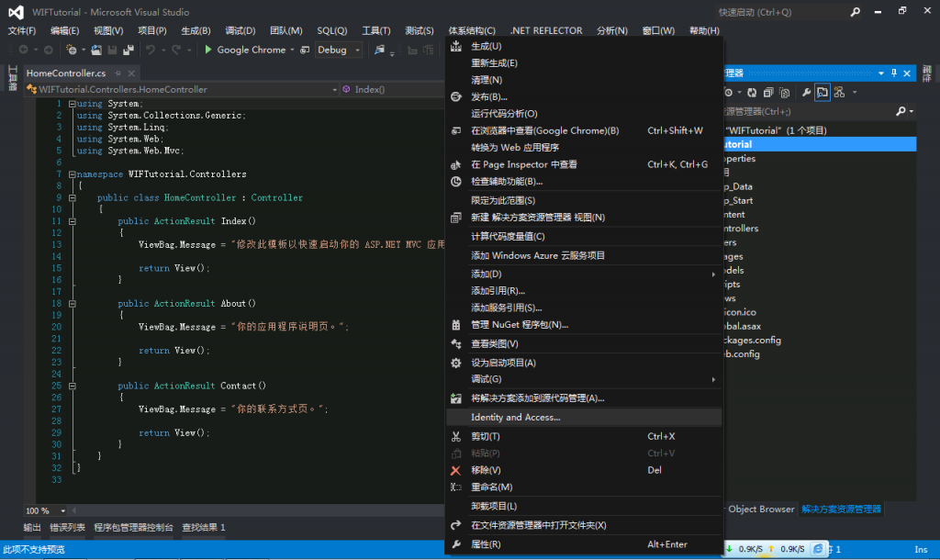
Task: Toggle Show All Files in Solution Explorer
Action: pyautogui.click(x=784, y=93)
